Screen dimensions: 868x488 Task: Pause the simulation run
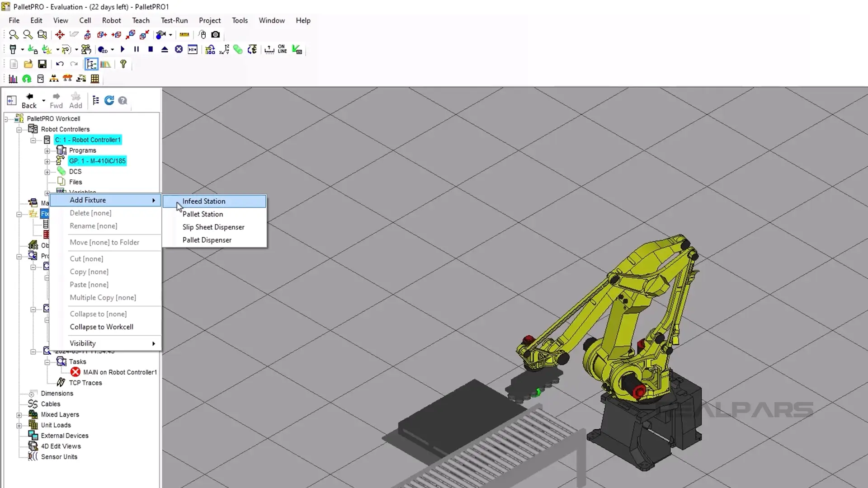point(137,49)
